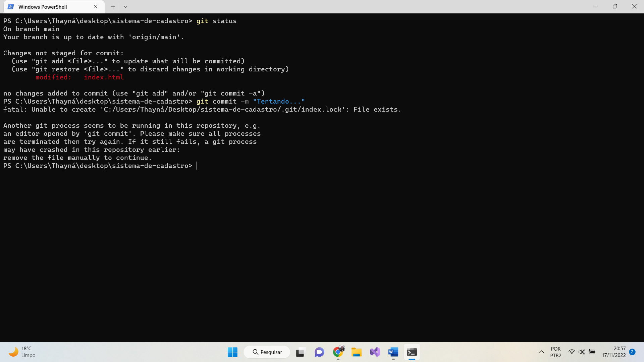The width and height of the screenshot is (644, 362).
Task: Open clock and calendar 20:57
Action: pos(614,352)
